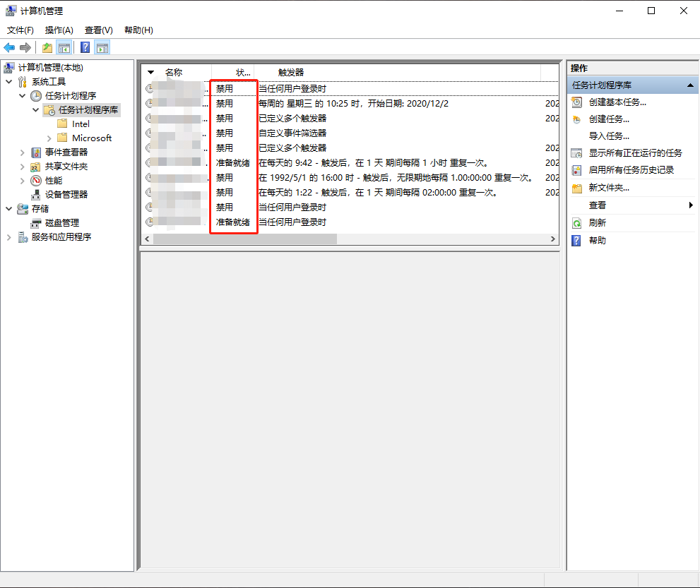Image resolution: width=700 pixels, height=588 pixels.
Task: Select the 磁盘管理 tree item label
Action: click(x=62, y=223)
